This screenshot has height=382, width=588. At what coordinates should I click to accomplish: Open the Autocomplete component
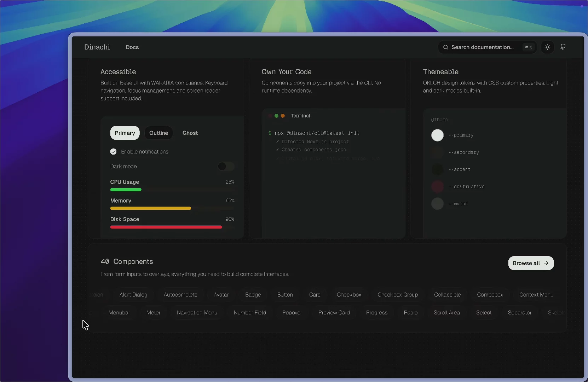coord(180,295)
